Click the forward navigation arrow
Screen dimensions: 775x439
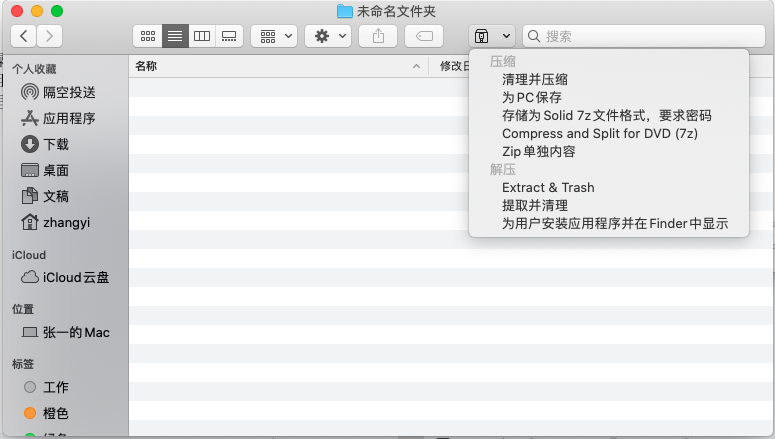[x=48, y=36]
